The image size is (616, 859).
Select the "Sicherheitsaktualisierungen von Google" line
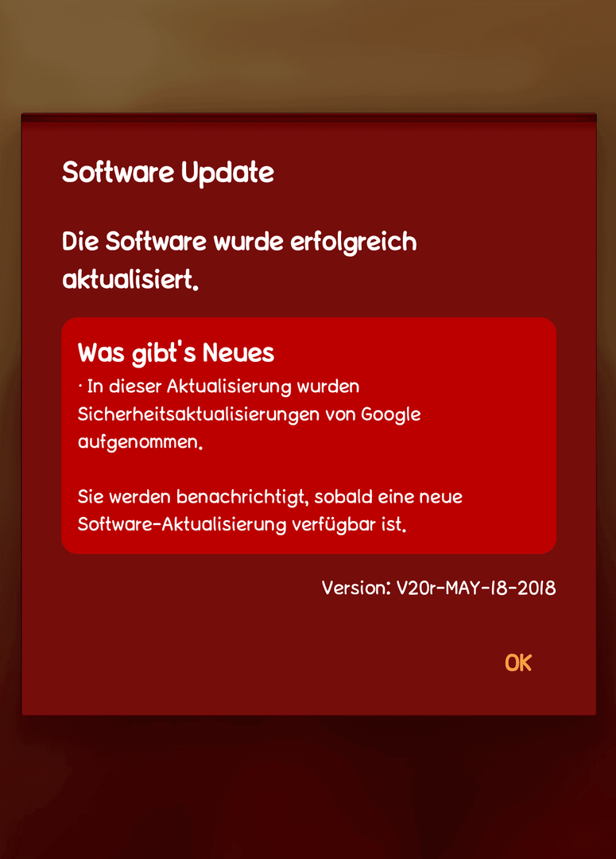pyautogui.click(x=249, y=414)
